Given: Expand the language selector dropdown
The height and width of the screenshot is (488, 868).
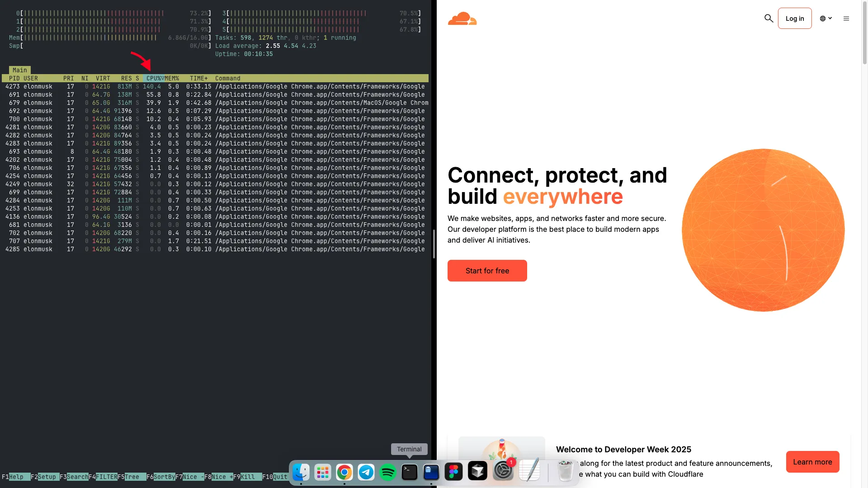Looking at the screenshot, I should (x=826, y=19).
